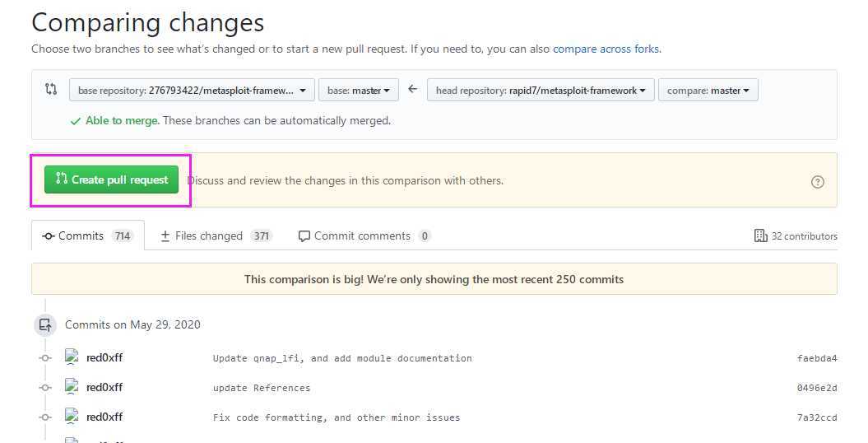Click the commits timeline push icon
The height and width of the screenshot is (443, 868).
pyautogui.click(x=46, y=324)
